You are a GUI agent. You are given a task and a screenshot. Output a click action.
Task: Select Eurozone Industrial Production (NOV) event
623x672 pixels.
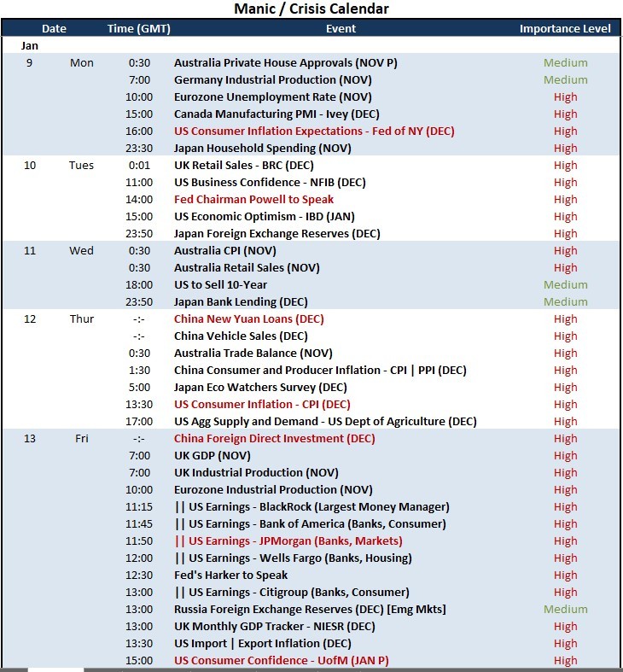pos(273,490)
